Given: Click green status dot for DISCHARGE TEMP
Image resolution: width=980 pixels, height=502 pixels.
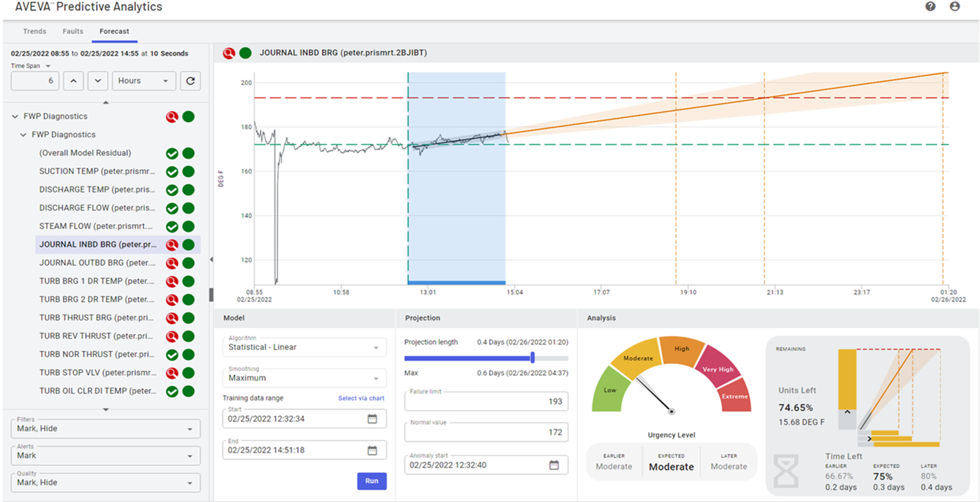Looking at the screenshot, I should (x=188, y=190).
